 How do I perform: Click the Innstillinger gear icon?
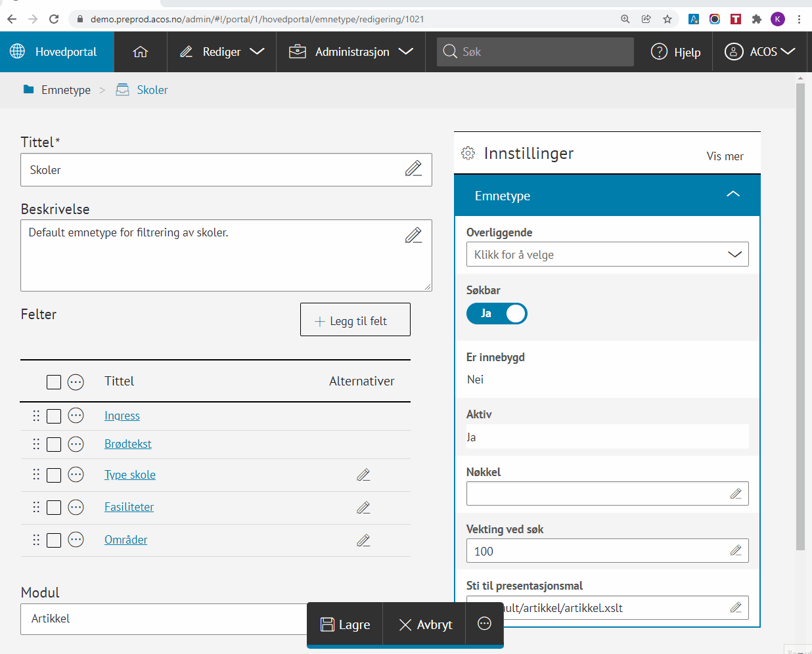pos(468,154)
